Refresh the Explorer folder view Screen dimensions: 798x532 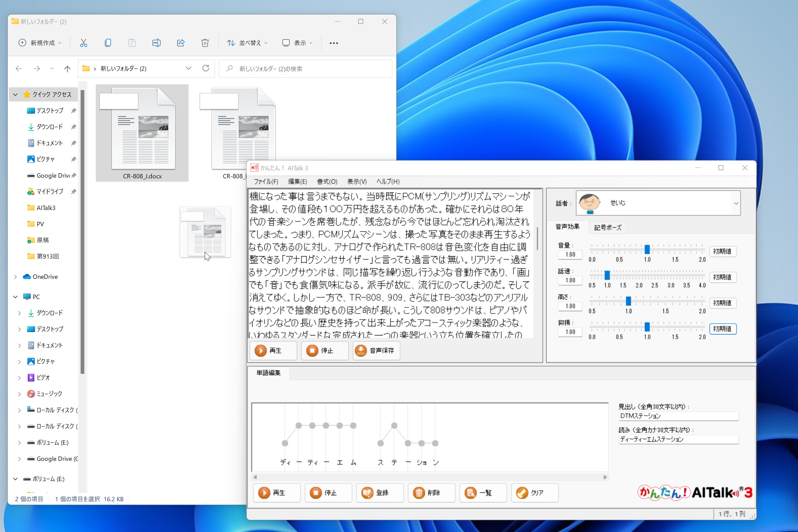point(206,68)
